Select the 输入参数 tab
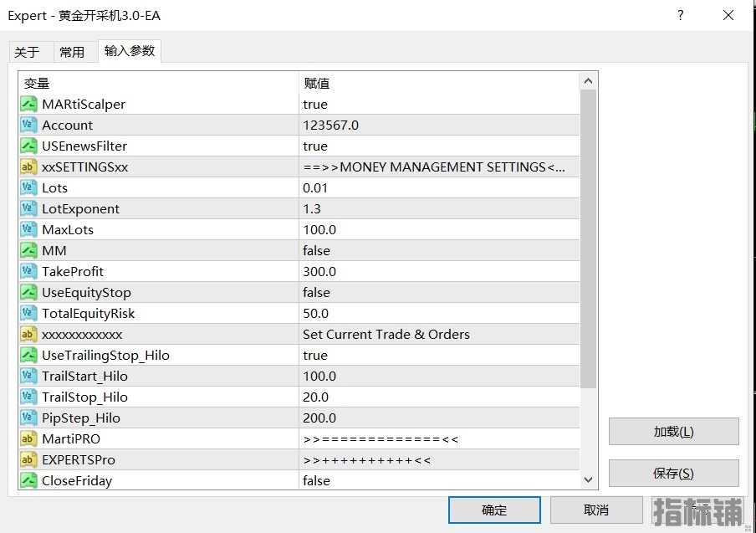756x533 pixels. 130,51
